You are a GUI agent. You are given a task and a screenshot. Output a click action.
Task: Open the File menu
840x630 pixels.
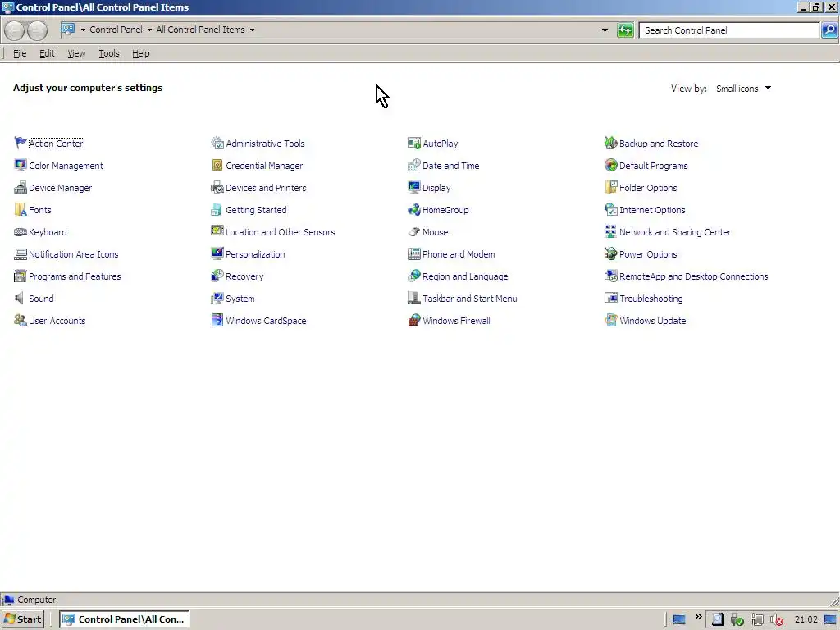20,53
